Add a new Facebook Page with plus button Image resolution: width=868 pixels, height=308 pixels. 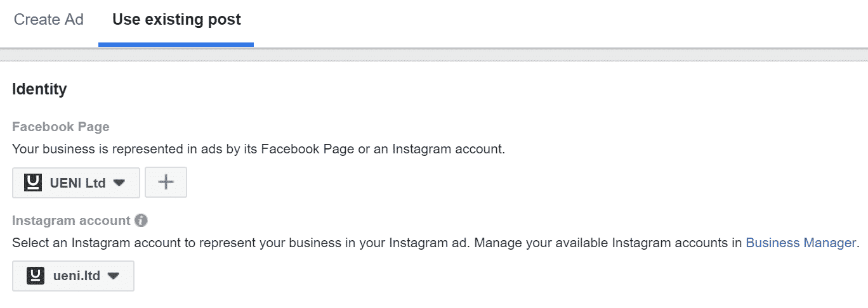(166, 183)
